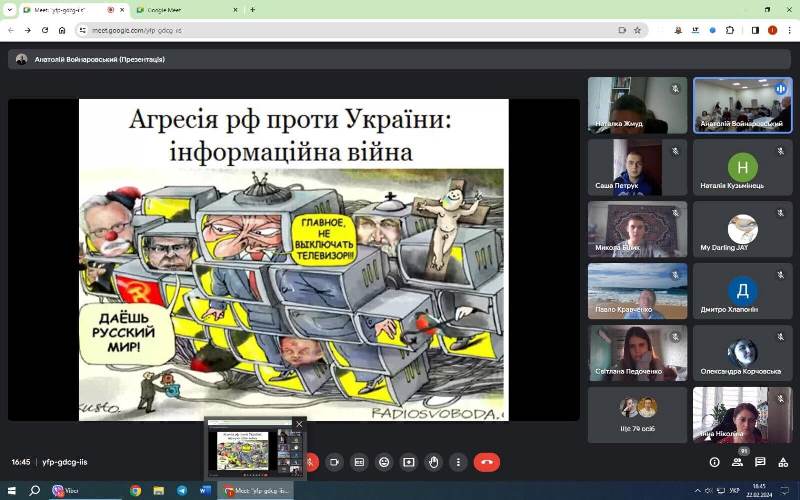Open more options three-dot menu in Meet
The width and height of the screenshot is (800, 500).
pos(458,462)
